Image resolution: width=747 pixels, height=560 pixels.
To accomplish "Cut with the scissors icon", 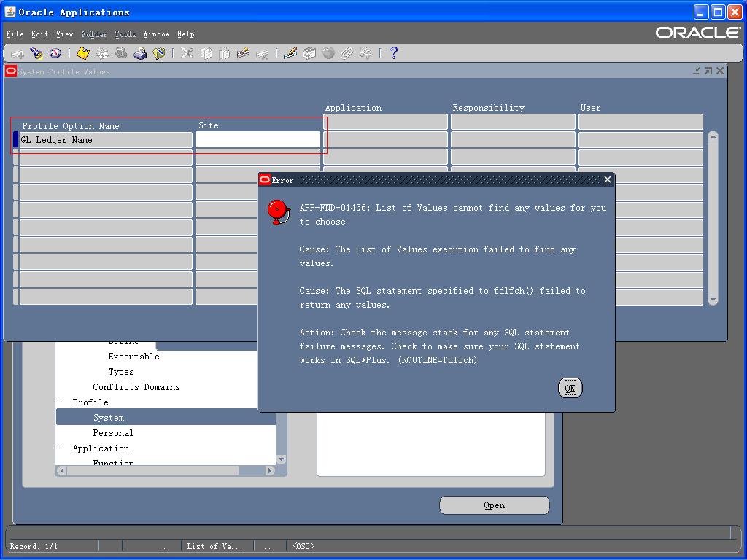I will (x=187, y=53).
